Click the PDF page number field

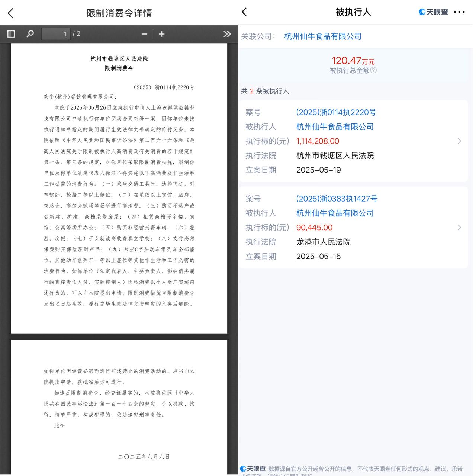56,34
